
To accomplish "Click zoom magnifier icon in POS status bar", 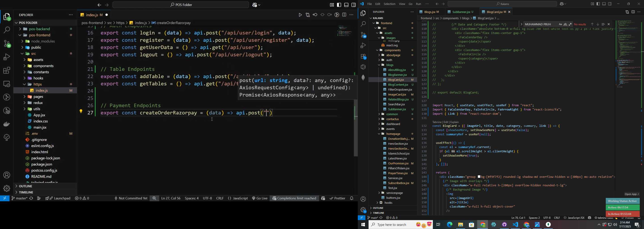I will click(x=154, y=198).
